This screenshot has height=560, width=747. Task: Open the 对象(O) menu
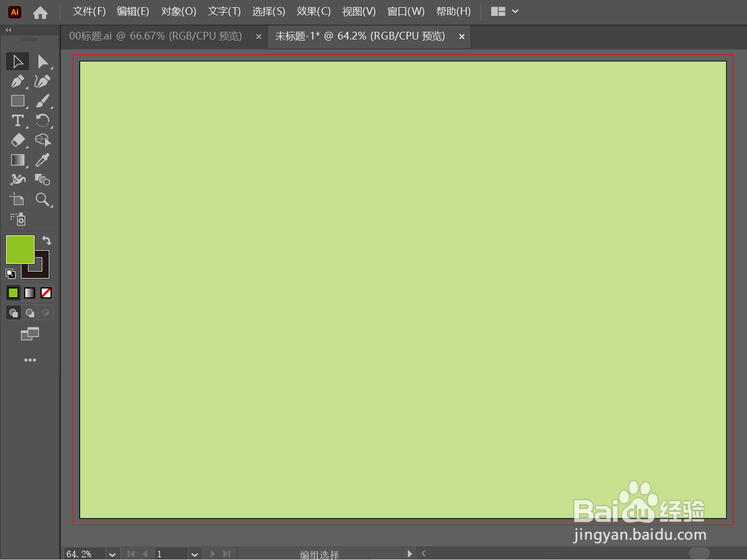pos(178,12)
